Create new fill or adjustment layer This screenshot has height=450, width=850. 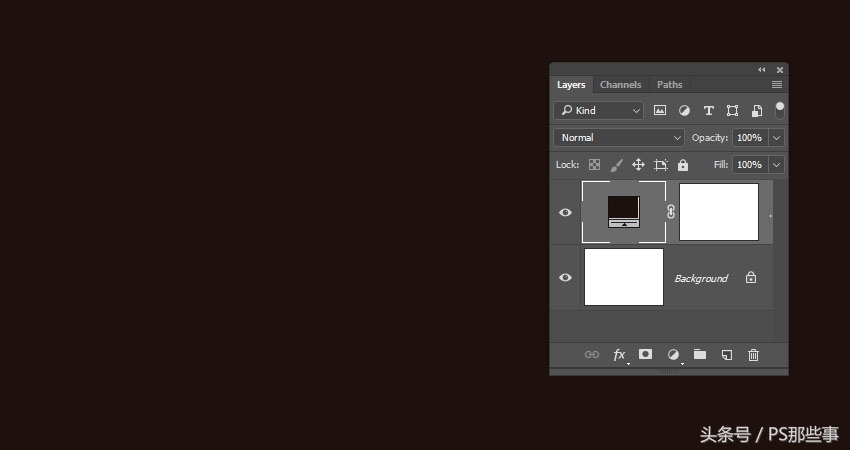coord(673,355)
